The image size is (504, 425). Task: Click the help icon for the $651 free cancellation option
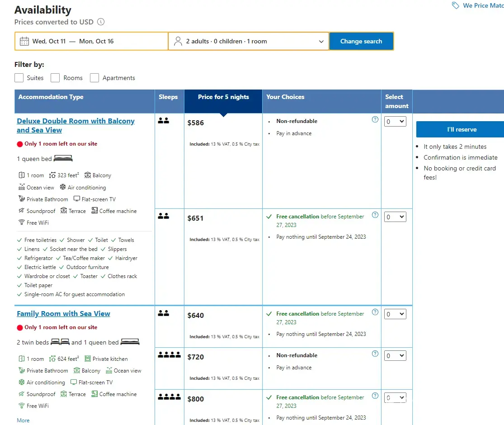click(x=375, y=215)
